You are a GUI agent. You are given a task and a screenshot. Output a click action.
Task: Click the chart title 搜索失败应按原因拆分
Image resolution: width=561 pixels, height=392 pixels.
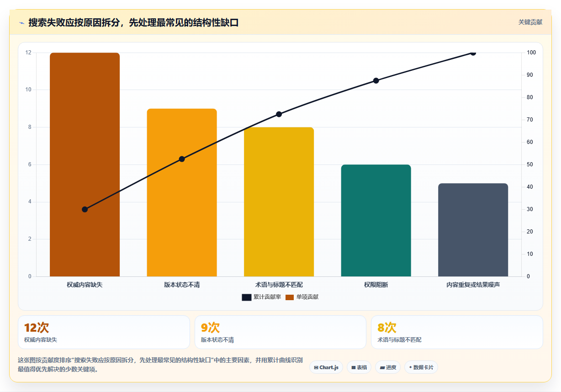pyautogui.click(x=73, y=22)
